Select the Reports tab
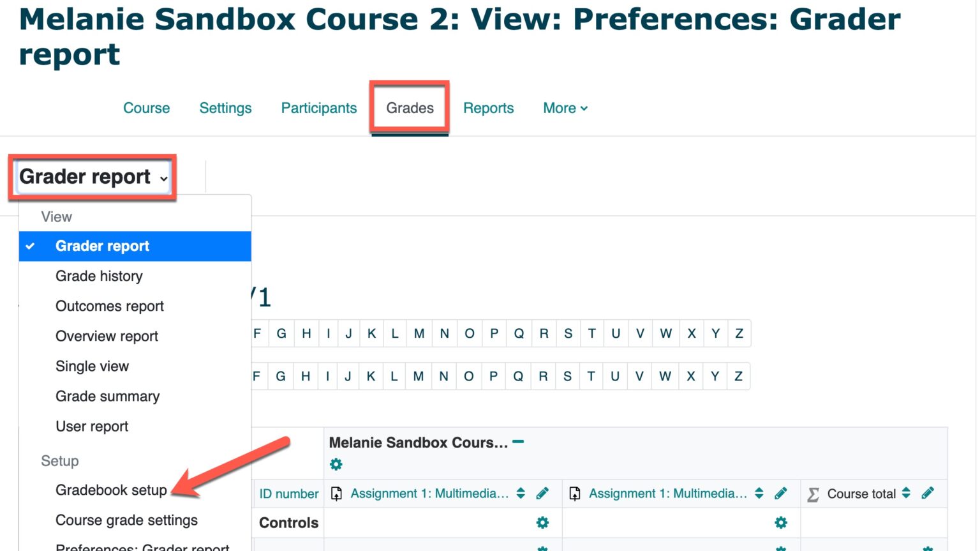Screen dimensions: 980x551 (488, 108)
